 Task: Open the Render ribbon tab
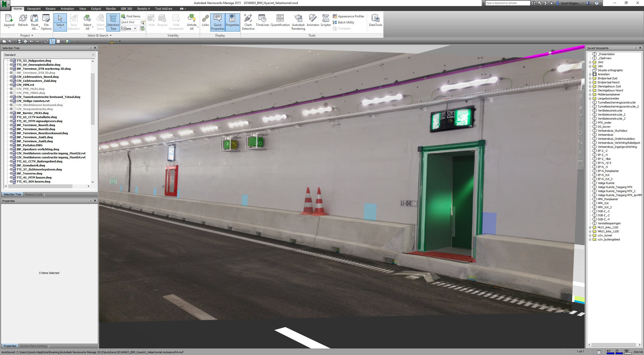coord(111,9)
